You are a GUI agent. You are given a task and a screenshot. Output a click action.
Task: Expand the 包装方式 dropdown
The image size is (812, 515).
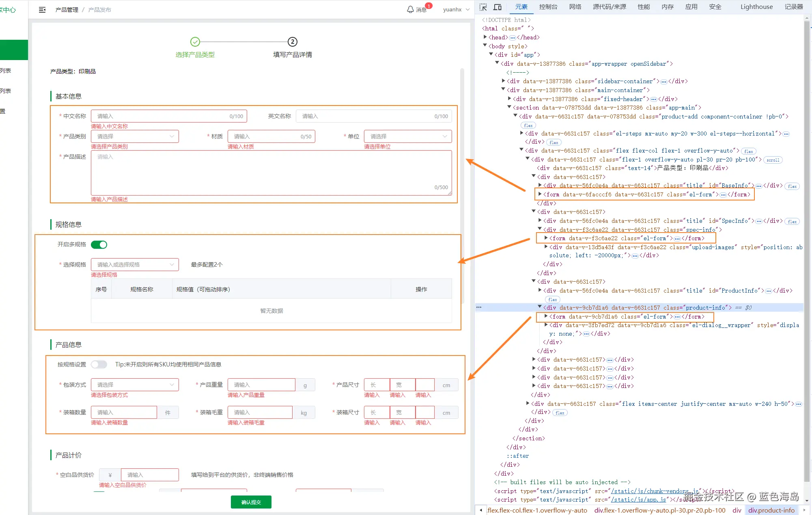point(135,385)
